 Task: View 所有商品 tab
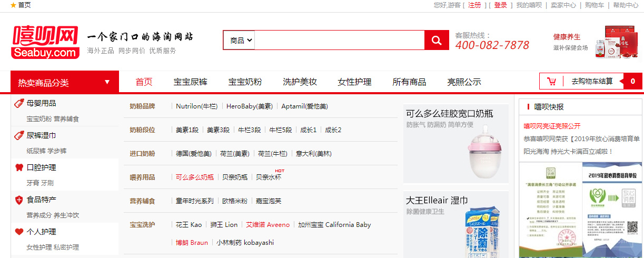409,82
